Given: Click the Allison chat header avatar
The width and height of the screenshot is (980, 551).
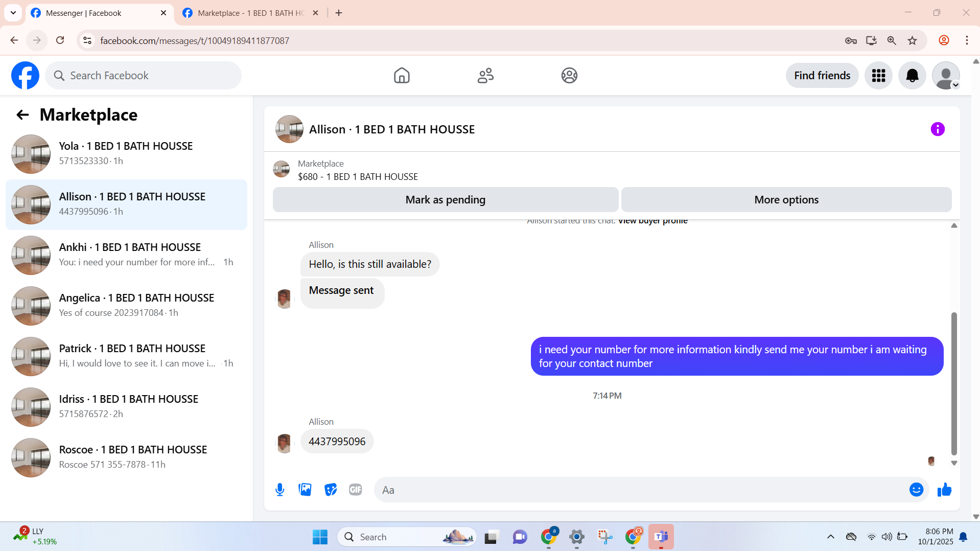Looking at the screenshot, I should [x=289, y=129].
